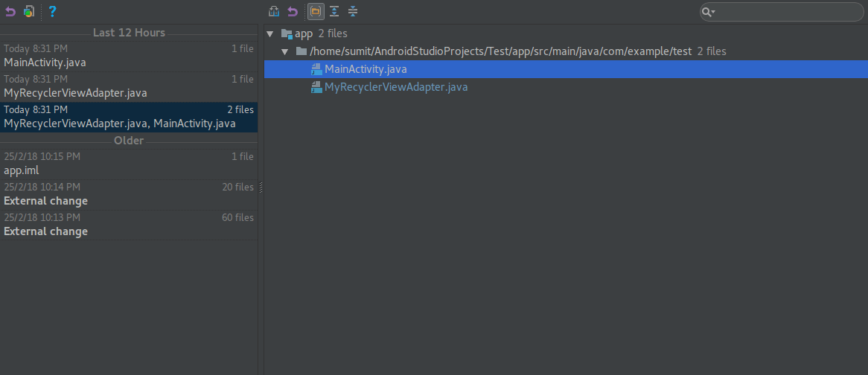Select the External change with 60 files
The width and height of the screenshot is (868, 375).
pos(128,225)
